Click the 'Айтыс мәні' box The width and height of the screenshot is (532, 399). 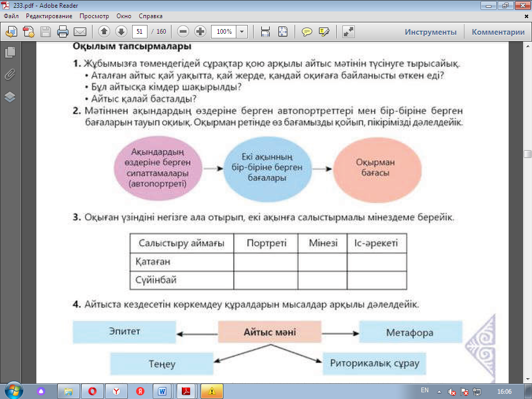click(270, 332)
